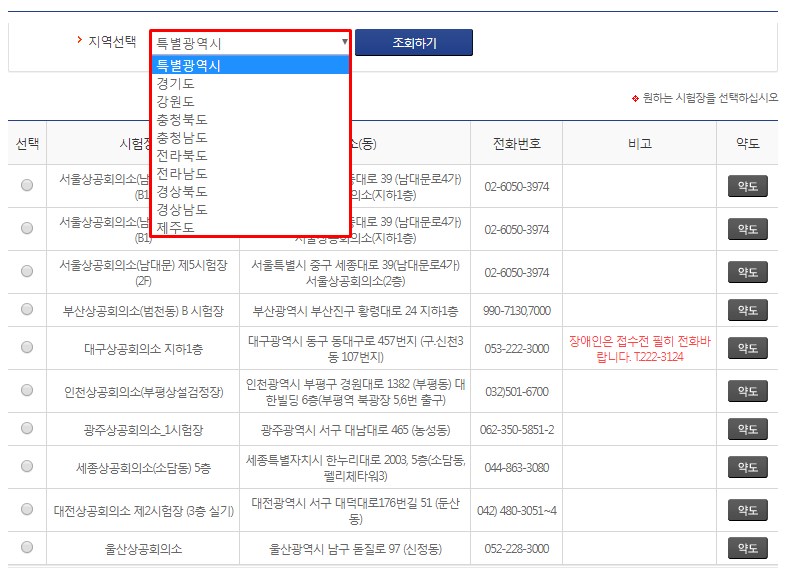The width and height of the screenshot is (789, 572).
Task: Select the 세종상공회의소(소담동) 5층 radio button
Action: (x=27, y=466)
